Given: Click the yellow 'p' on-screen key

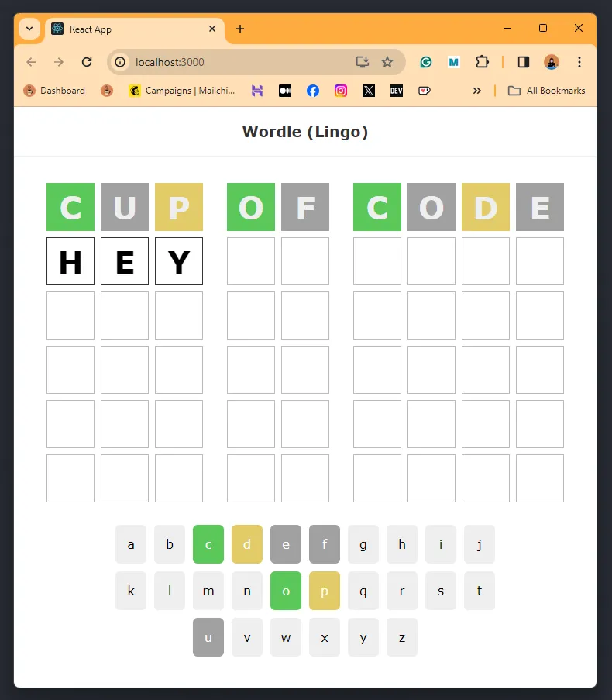Looking at the screenshot, I should [325, 591].
